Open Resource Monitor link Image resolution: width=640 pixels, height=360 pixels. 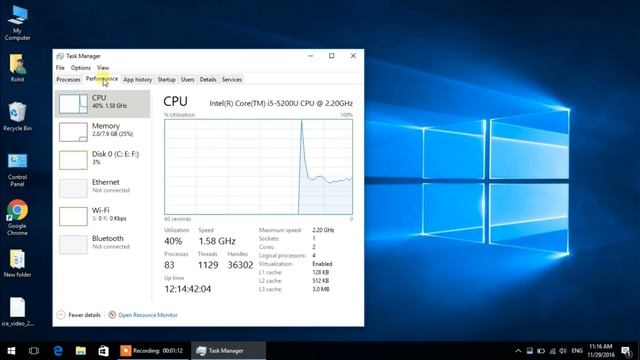point(148,315)
